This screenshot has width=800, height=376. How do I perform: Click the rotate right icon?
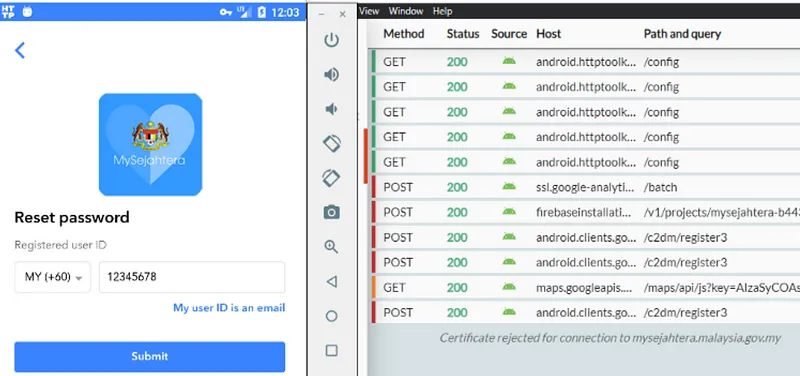coord(332,178)
